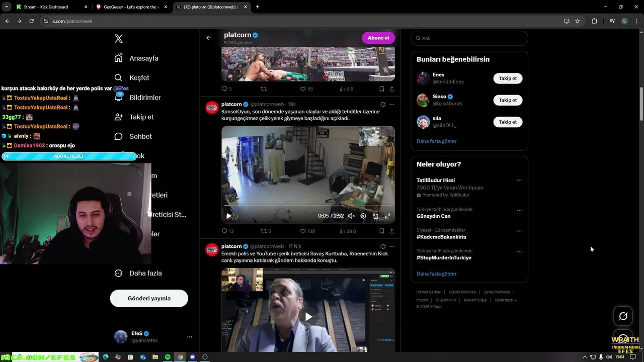Go back with the profile back arrow
This screenshot has width=644, height=362.
[x=209, y=38]
